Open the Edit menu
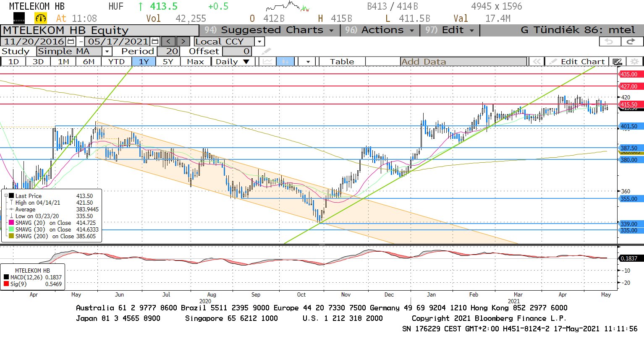The width and height of the screenshot is (644, 341). coord(450,30)
